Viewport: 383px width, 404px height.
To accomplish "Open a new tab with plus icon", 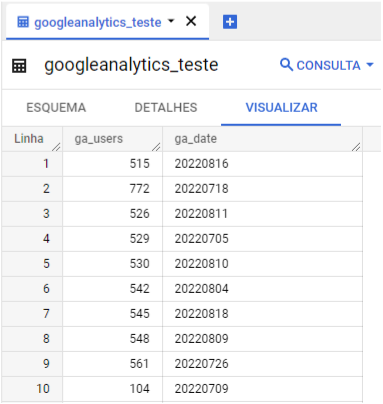I will point(230,22).
